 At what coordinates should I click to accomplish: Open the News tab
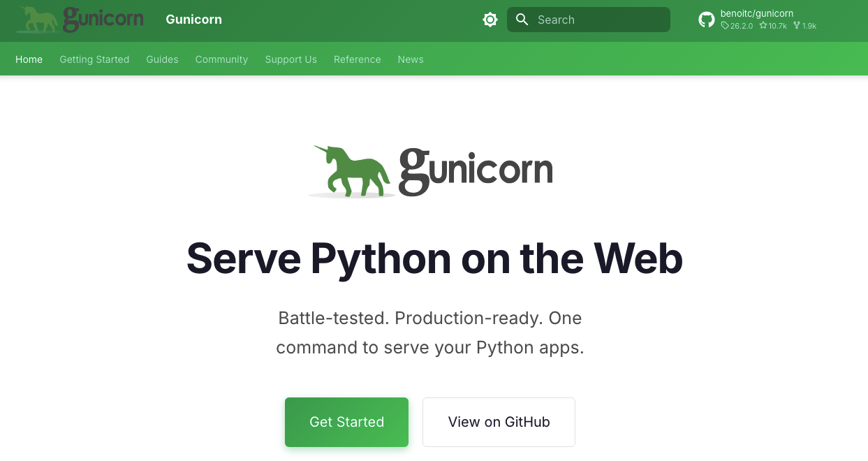(x=411, y=59)
